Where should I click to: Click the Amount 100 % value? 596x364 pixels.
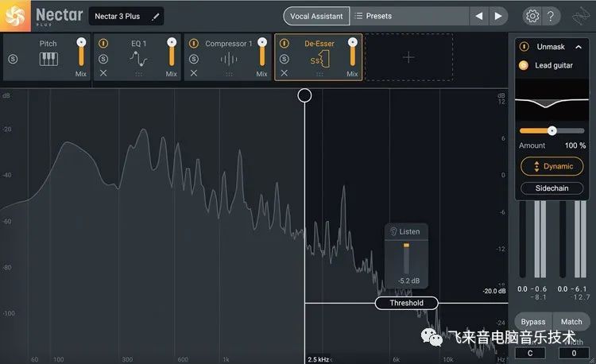[x=575, y=145]
